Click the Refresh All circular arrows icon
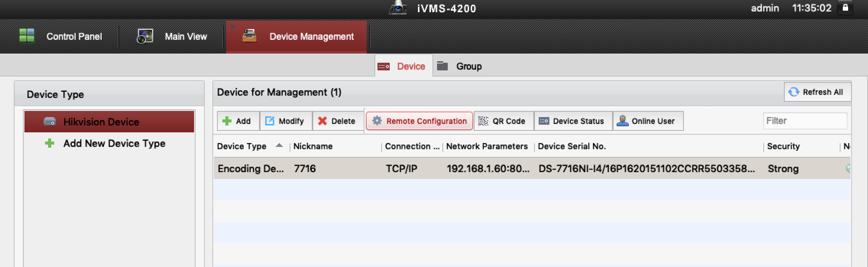Screen dimensions: 868x267 coord(794,92)
